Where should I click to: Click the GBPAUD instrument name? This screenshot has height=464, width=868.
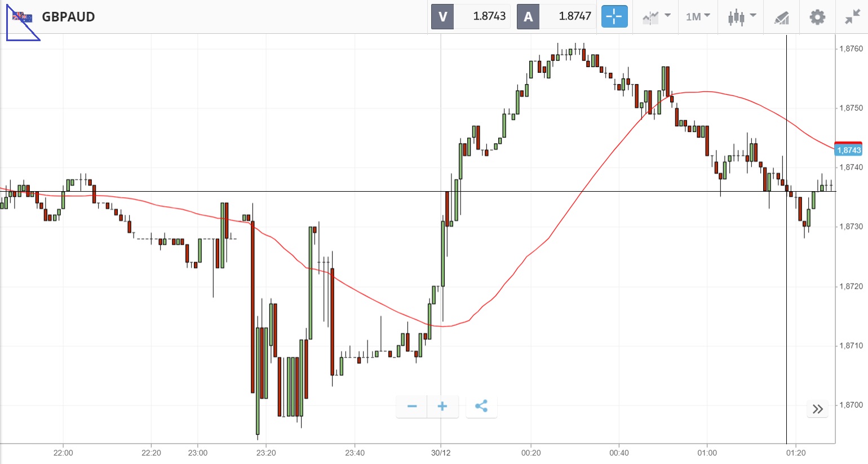tap(68, 17)
